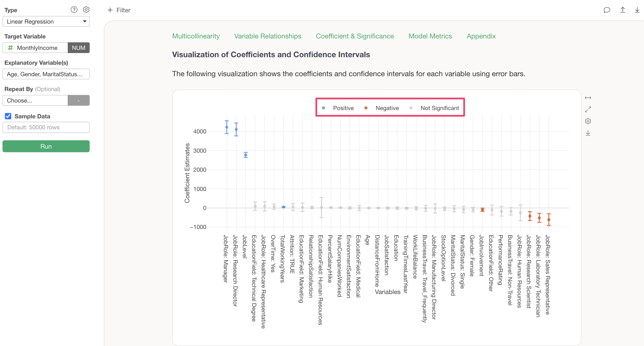Jump to the Multicollinearity section
Image resolution: width=644 pixels, height=346 pixels.
point(196,36)
